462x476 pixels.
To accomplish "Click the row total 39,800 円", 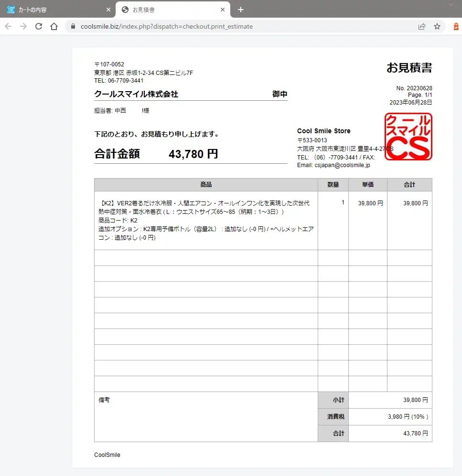I will [x=415, y=203].
